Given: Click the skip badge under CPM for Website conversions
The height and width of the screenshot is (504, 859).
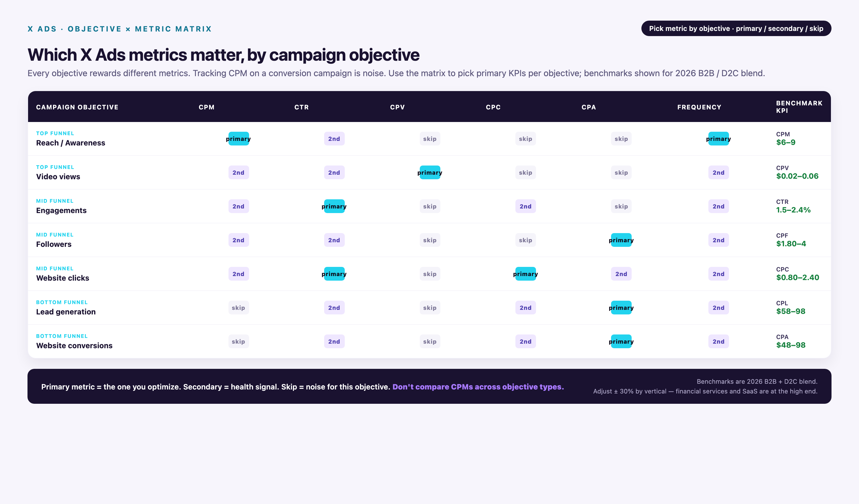Looking at the screenshot, I should coord(238,341).
